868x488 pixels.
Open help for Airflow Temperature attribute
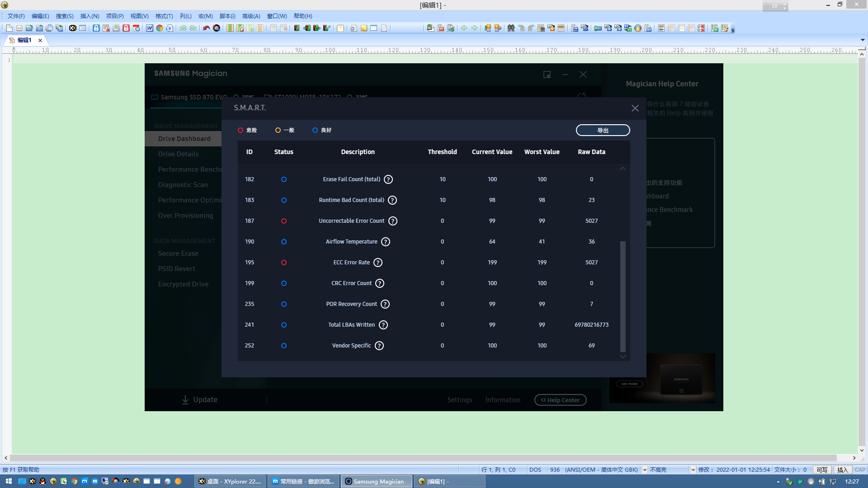coord(386,242)
